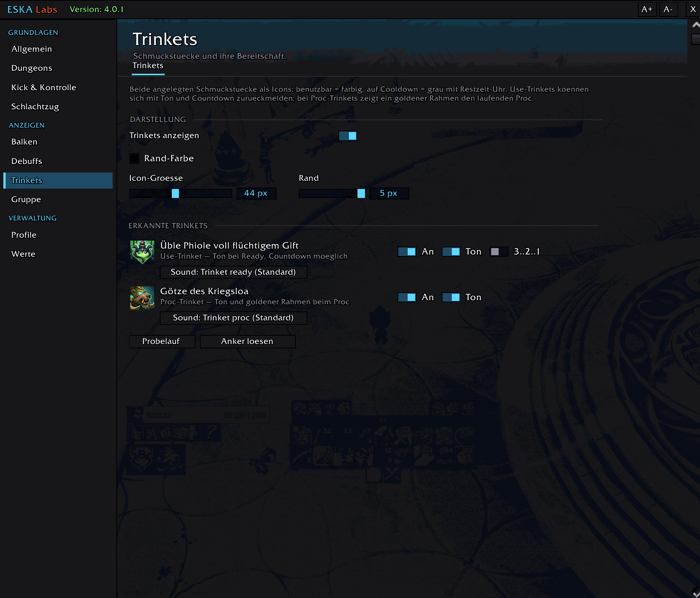Open Profile management
Viewport: 700px width, 598px height.
coord(58,235)
